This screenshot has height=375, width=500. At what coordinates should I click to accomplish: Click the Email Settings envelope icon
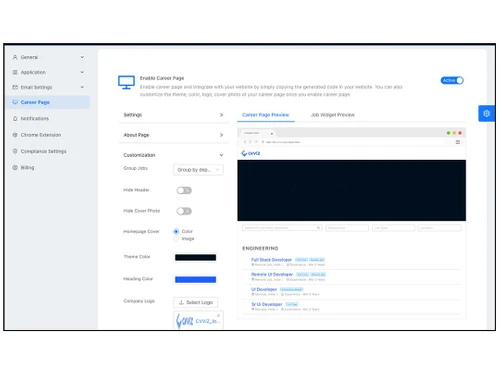[x=15, y=87]
